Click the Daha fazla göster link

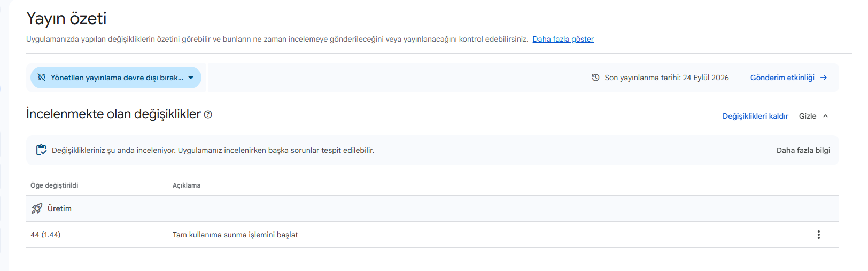pyautogui.click(x=563, y=39)
